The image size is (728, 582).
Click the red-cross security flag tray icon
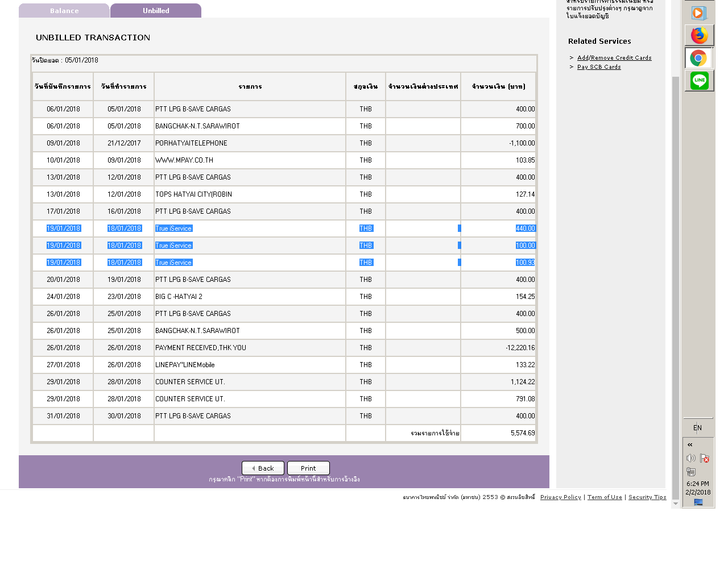[705, 458]
